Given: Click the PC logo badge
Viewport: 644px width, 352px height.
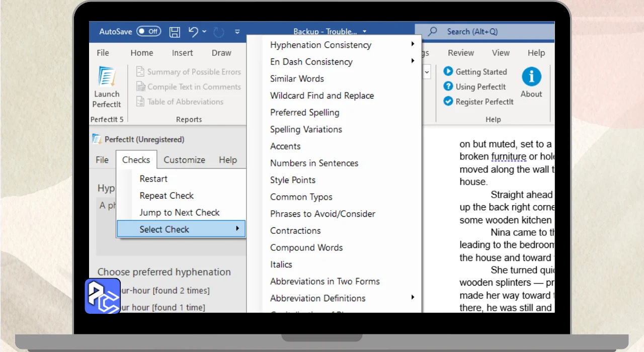Looking at the screenshot, I should pos(103,296).
